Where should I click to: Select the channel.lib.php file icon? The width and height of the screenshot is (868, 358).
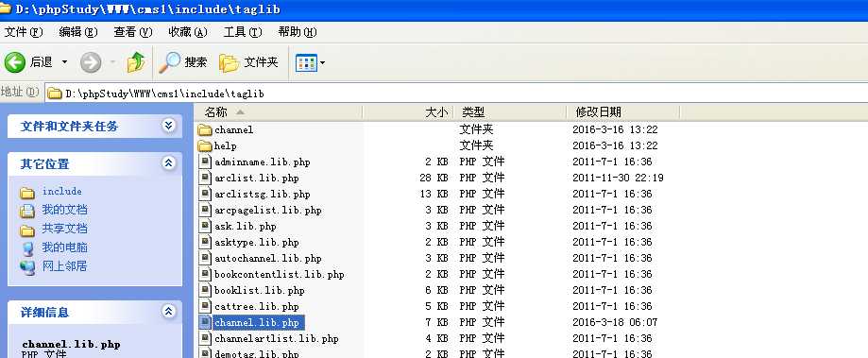[x=205, y=323]
